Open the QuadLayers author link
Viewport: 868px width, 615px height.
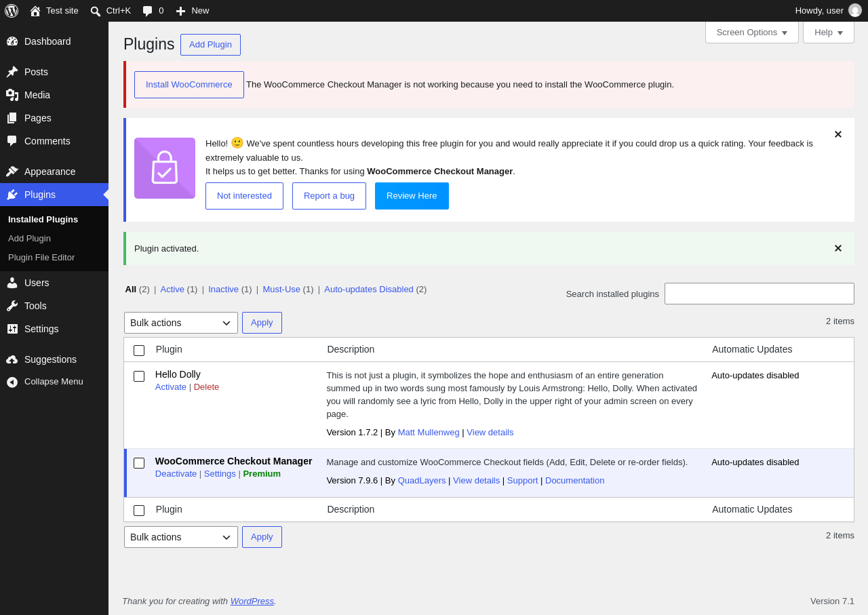click(x=422, y=481)
